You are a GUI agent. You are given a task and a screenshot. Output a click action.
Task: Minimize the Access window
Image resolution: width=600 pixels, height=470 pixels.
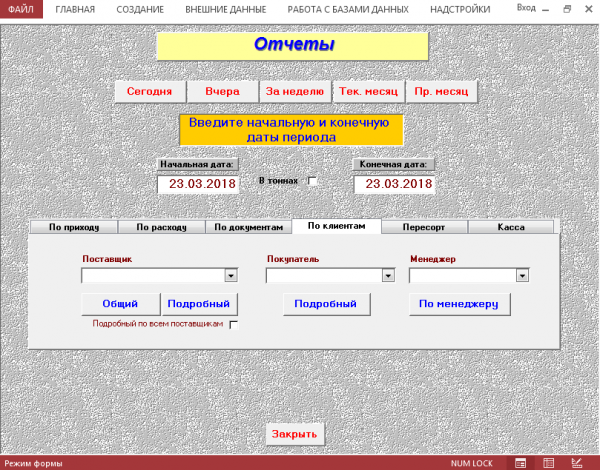click(x=546, y=10)
